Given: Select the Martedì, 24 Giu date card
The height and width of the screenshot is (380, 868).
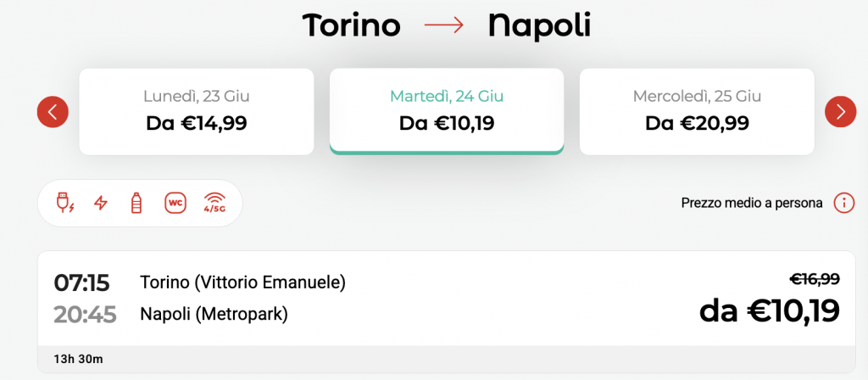Looking at the screenshot, I should point(447,111).
